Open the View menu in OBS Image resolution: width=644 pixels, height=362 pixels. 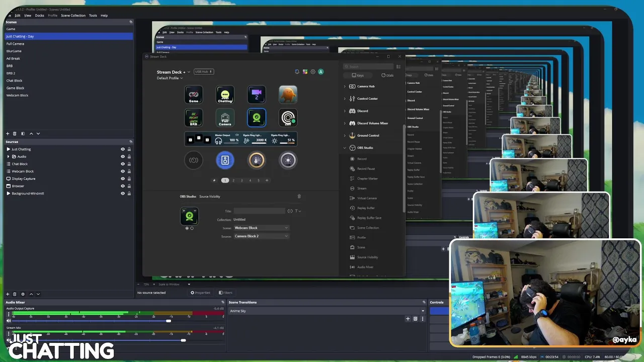tap(28, 16)
